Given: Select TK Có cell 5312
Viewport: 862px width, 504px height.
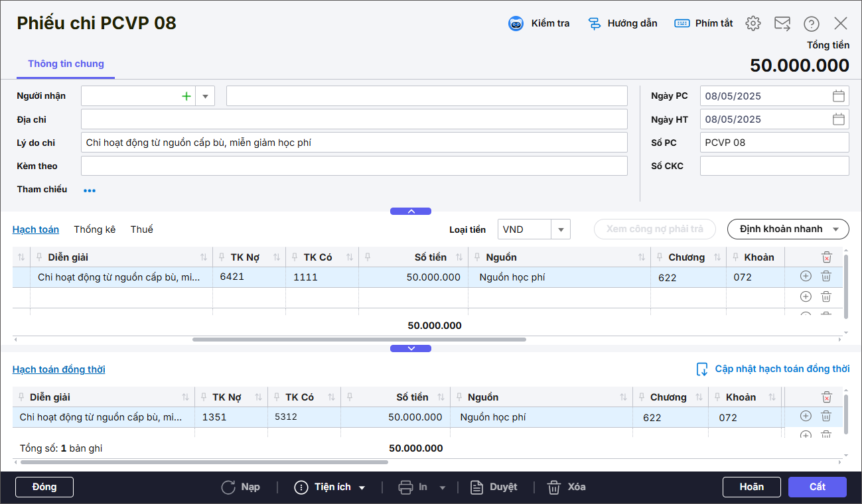Looking at the screenshot, I should [x=304, y=417].
